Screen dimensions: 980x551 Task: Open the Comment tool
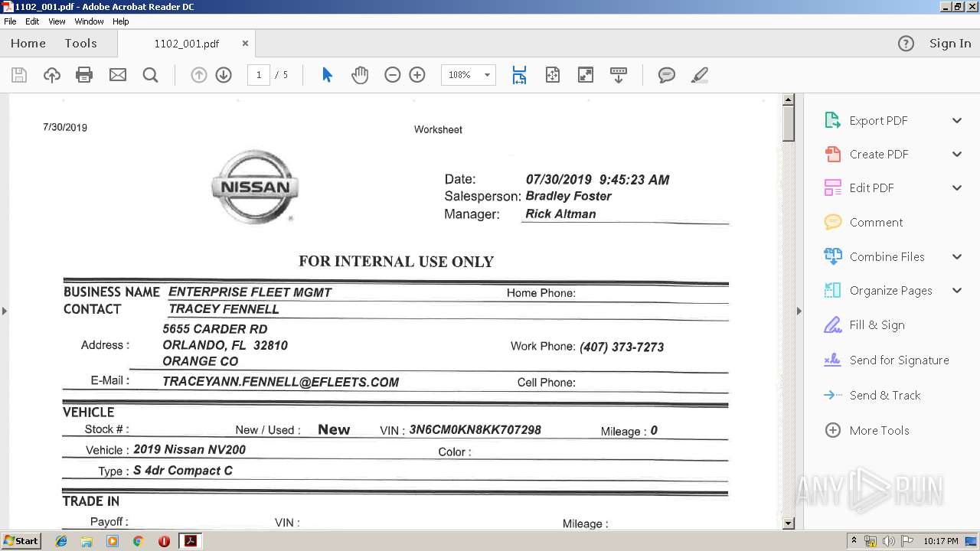coord(876,223)
